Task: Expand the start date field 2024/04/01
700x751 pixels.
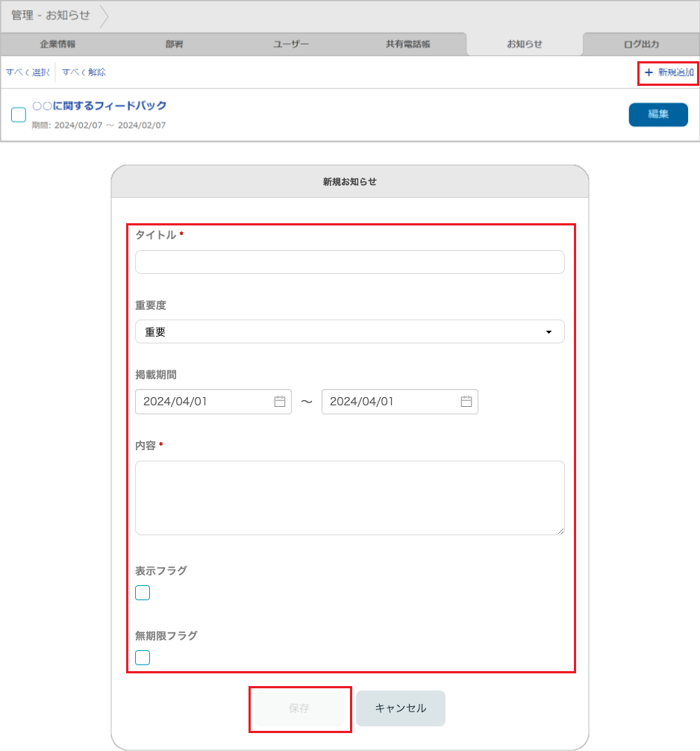Action: pyautogui.click(x=201, y=402)
